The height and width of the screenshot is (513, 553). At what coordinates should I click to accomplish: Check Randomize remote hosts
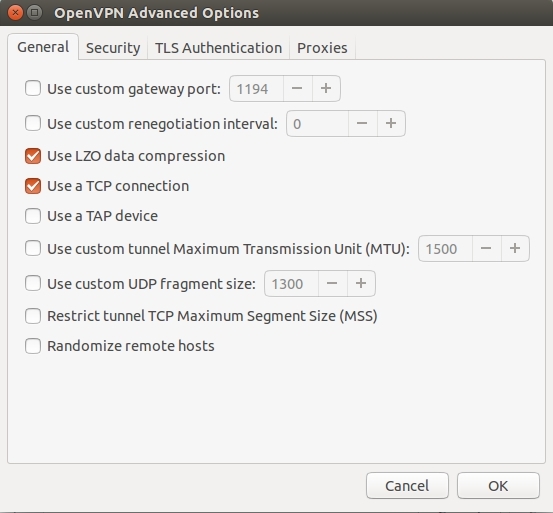pos(33,346)
